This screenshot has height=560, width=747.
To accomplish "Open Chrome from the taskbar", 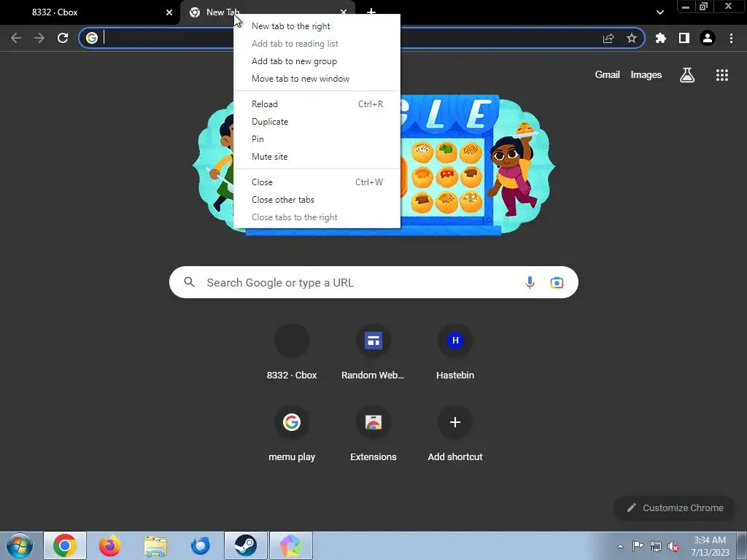I will (65, 545).
